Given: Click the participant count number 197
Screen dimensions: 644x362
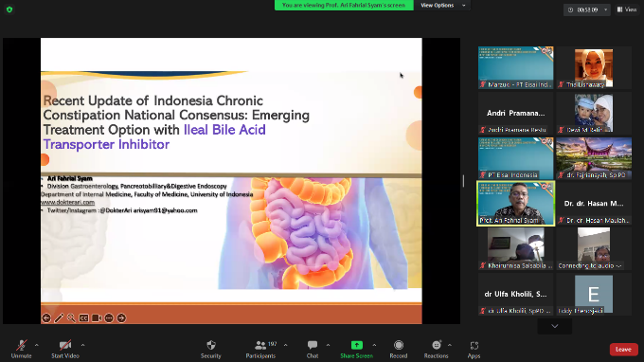Looking at the screenshot, I should click(272, 343).
